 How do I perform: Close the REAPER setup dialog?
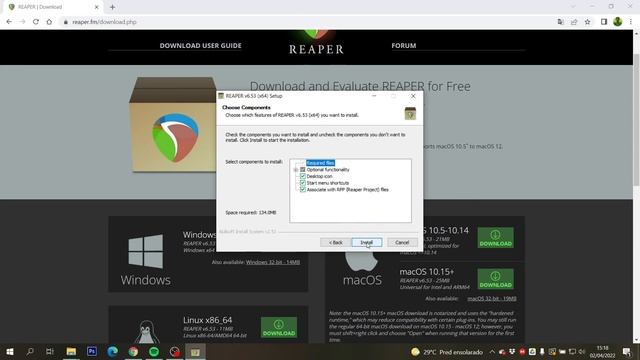pyautogui.click(x=413, y=96)
